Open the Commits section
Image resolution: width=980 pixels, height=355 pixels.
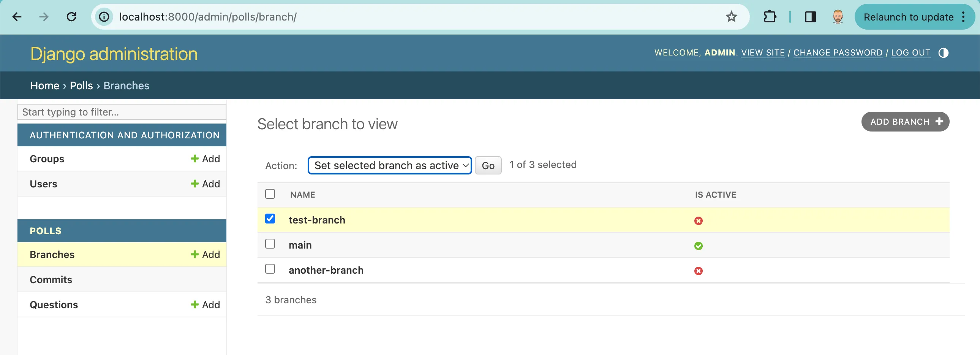pyautogui.click(x=51, y=279)
